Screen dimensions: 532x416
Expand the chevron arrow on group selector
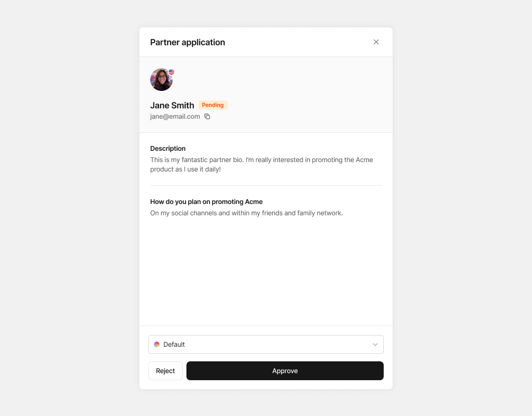click(375, 344)
